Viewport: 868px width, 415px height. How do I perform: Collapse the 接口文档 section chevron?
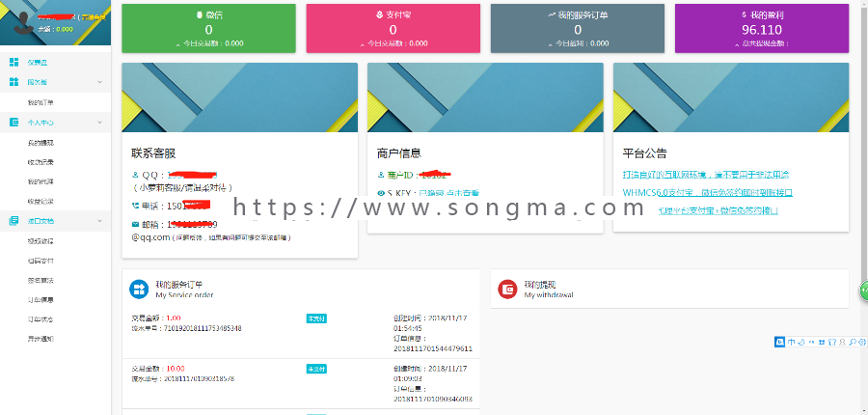pyautogui.click(x=99, y=220)
